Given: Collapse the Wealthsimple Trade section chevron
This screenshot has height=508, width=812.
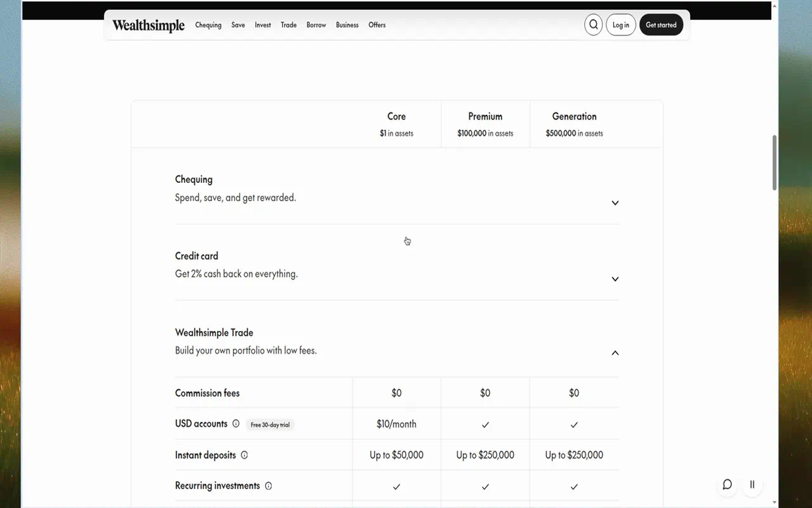Looking at the screenshot, I should pyautogui.click(x=615, y=353).
